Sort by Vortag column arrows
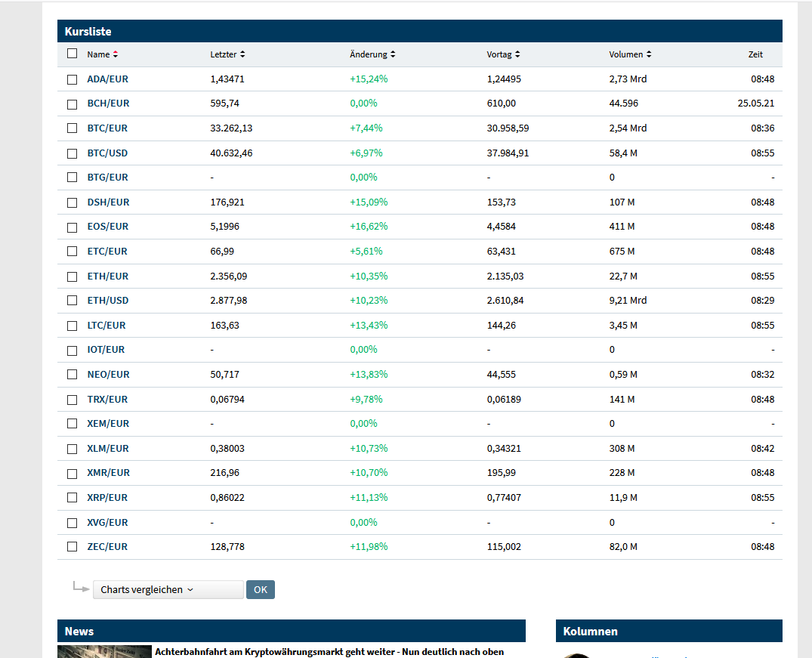Screen dimensions: 812x658 tap(517, 54)
